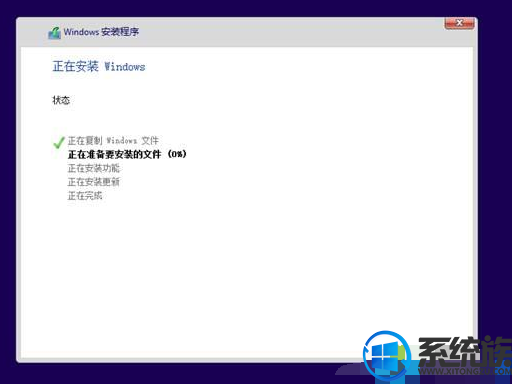Click the bold 正在准备要安装的文件 step
This screenshot has width=512, height=384.
coord(114,154)
